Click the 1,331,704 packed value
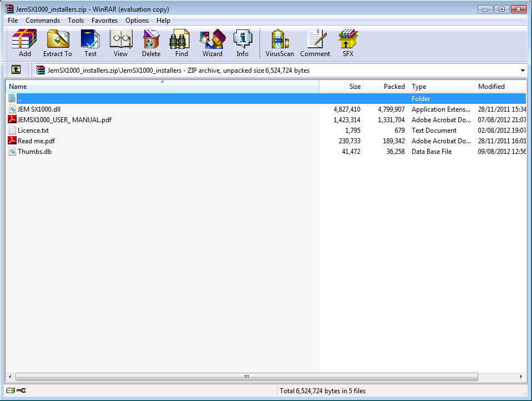The image size is (532, 401). click(391, 120)
